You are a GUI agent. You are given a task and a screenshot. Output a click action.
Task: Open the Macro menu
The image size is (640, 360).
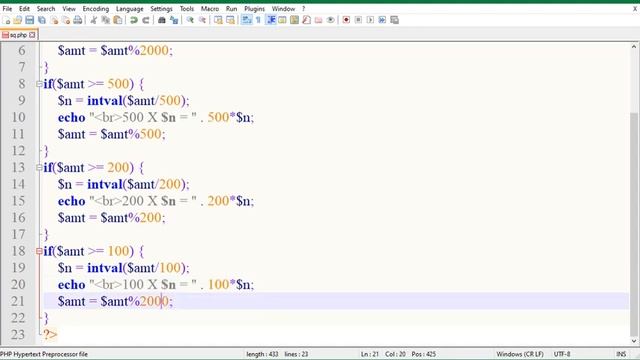(210, 9)
